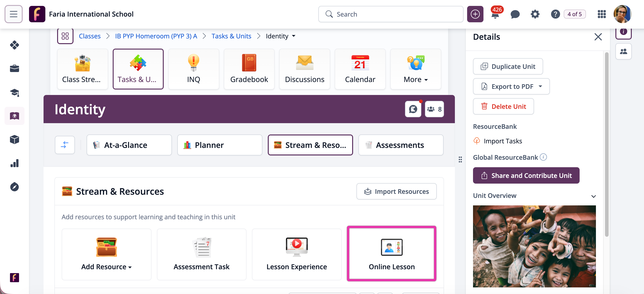The image size is (644, 294).
Task: Switch to the Planner tab
Action: (x=220, y=145)
